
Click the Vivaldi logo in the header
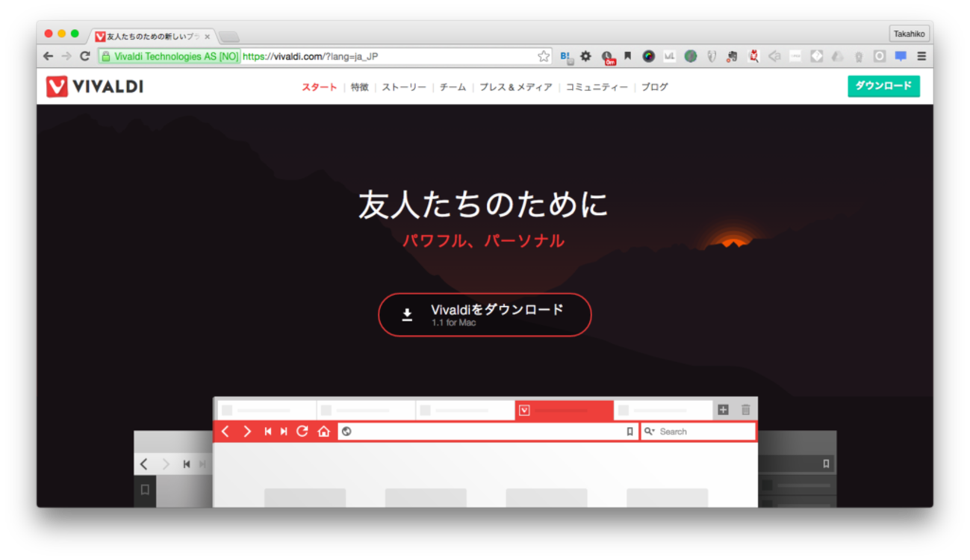coord(95,87)
